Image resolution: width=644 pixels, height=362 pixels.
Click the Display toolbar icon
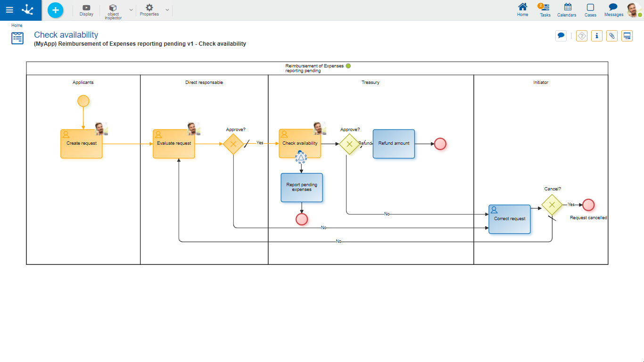(86, 10)
